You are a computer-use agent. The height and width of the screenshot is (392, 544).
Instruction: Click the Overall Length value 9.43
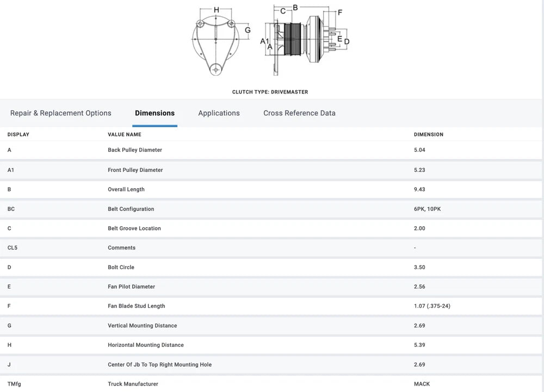[x=419, y=190]
